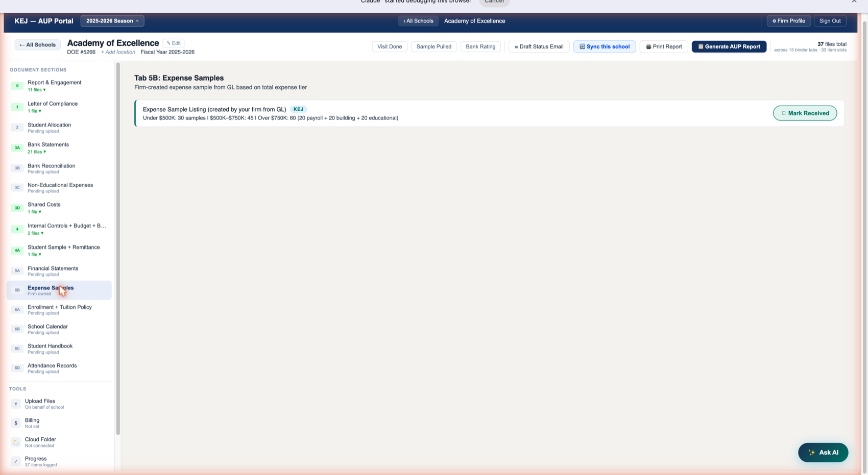Screen dimensions: 868x475
Task: Toggle the Visit Done status
Action: tap(390, 46)
